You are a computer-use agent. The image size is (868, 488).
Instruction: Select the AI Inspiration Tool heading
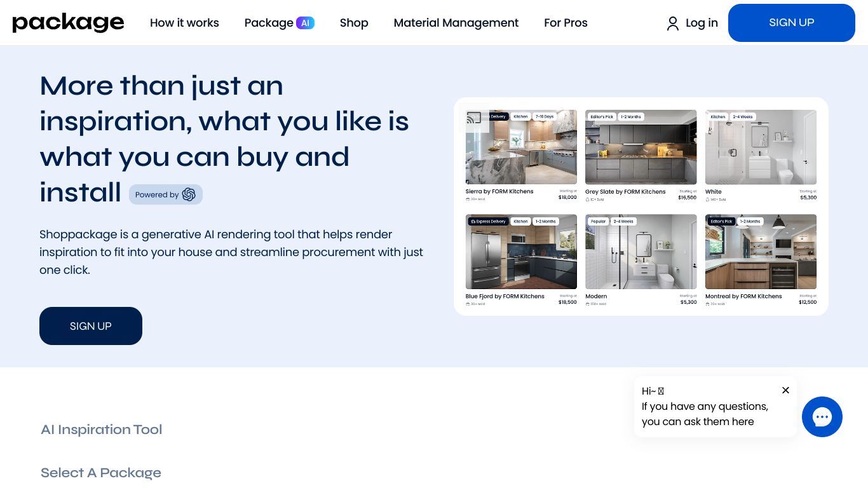click(102, 430)
